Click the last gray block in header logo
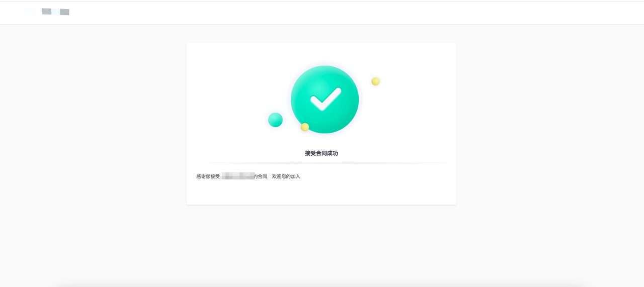The width and height of the screenshot is (644, 287). [64, 12]
